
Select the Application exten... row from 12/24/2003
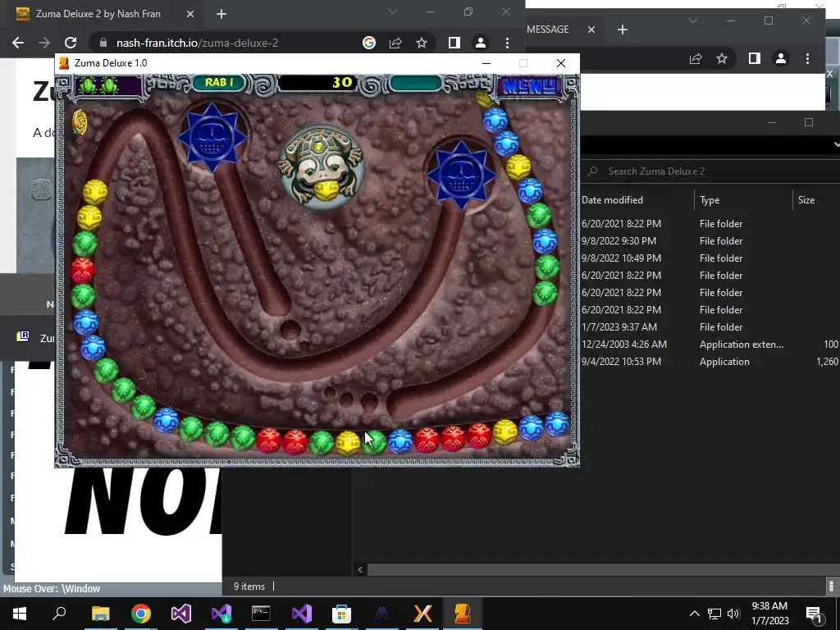point(710,344)
